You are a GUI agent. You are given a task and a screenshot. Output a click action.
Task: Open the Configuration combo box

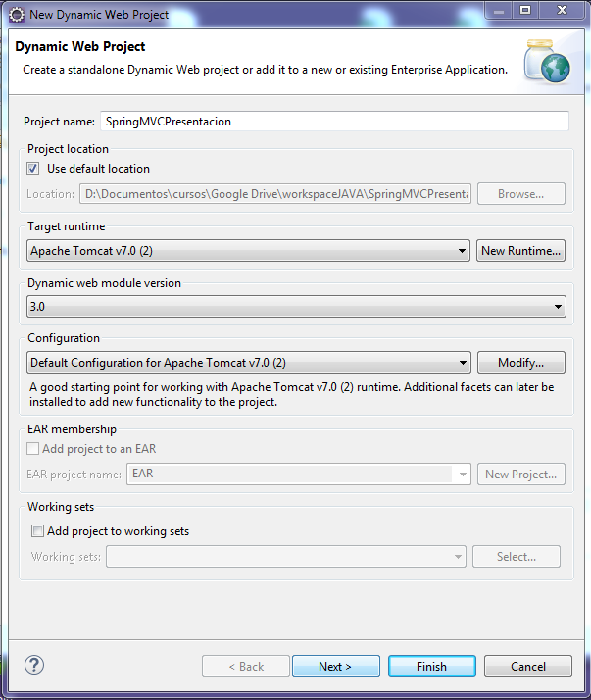click(249, 363)
